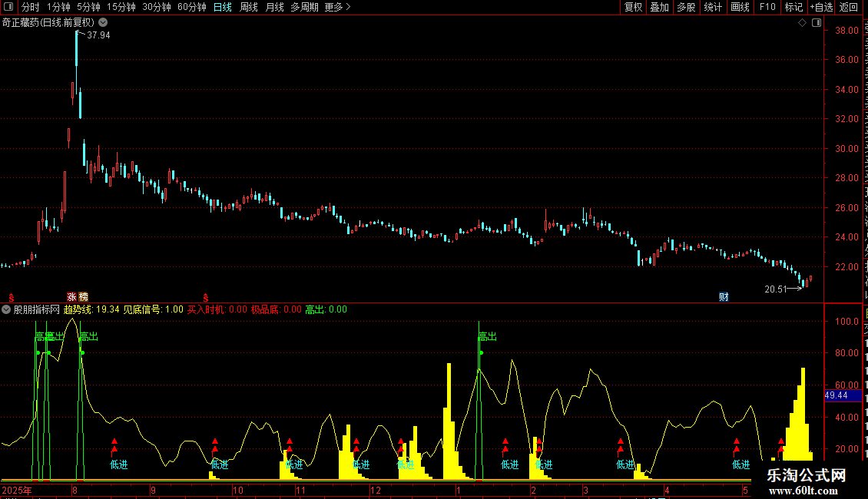
Task: Select the 30分钟 period tab
Action: coord(156,7)
